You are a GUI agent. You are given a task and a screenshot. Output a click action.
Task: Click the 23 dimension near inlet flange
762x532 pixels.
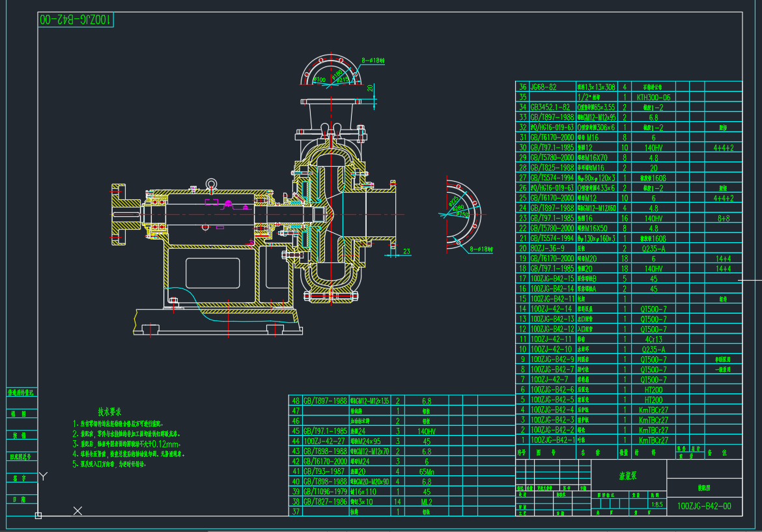(406, 251)
